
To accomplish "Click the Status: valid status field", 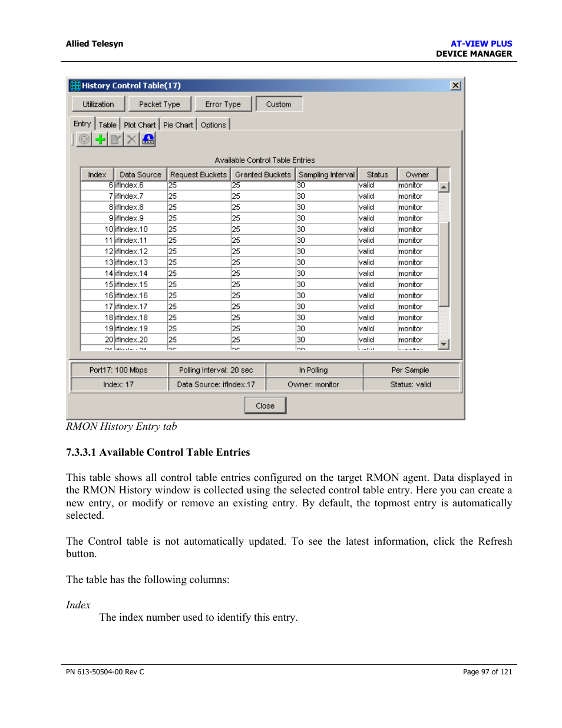I will coord(411,384).
